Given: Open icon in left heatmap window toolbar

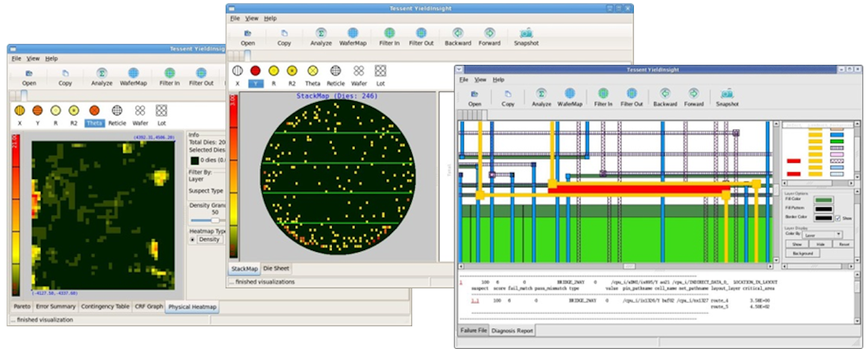Looking at the screenshot, I should pyautogui.click(x=29, y=74).
